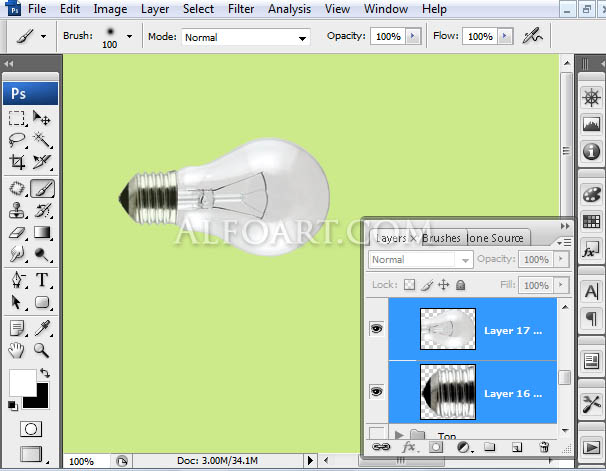The image size is (606, 471).
Task: Select the Slice tool
Action: pos(42,162)
